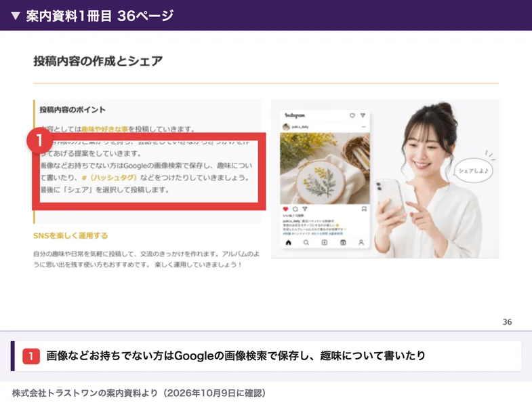This screenshot has width=532, height=407.
Task: Click the シェアしよ♪ speech bubble
Action: click(473, 170)
